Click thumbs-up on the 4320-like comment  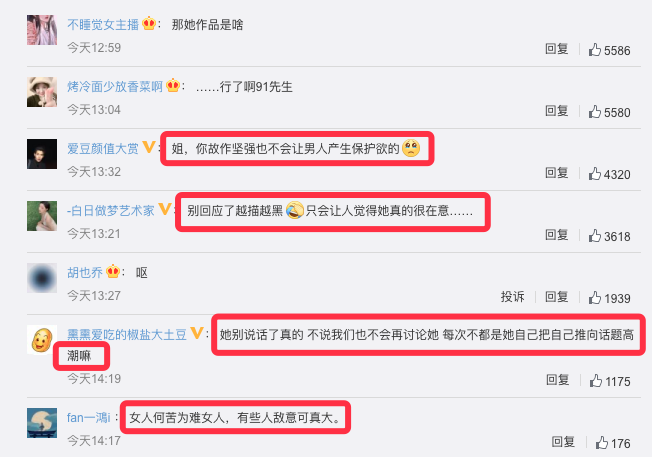[x=595, y=174]
